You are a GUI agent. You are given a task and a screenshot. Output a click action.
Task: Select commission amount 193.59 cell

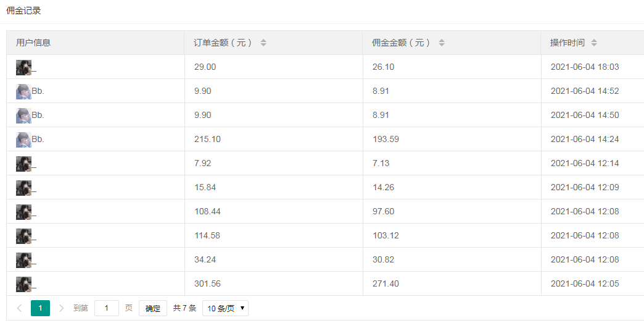[x=452, y=139]
